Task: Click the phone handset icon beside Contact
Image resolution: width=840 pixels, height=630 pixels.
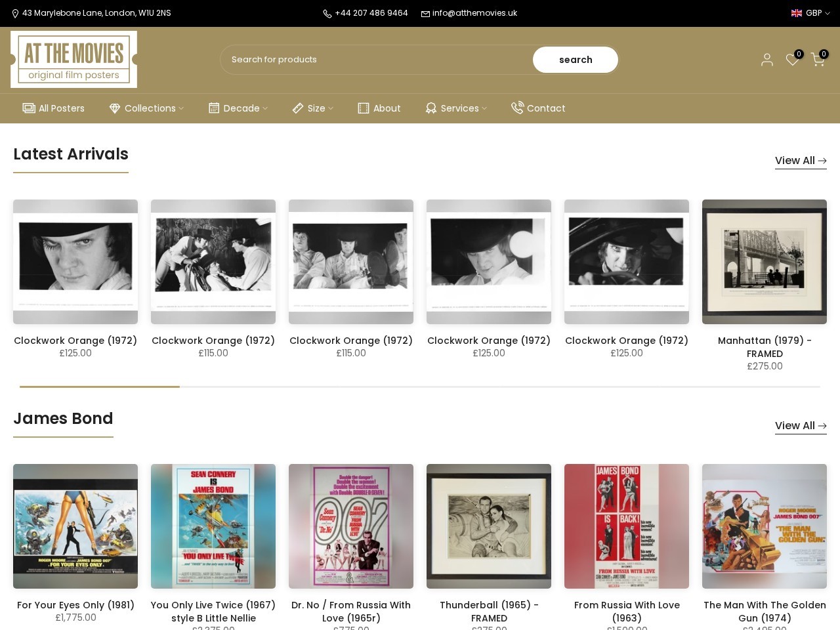Action: click(518, 108)
